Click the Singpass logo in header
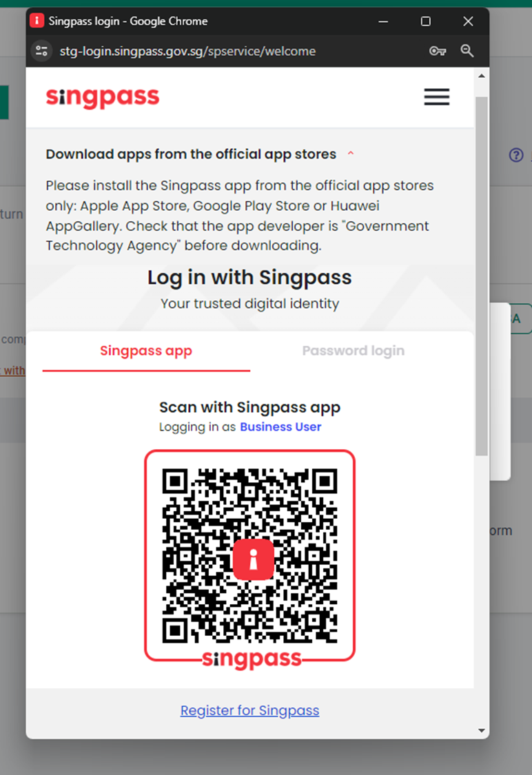This screenshot has width=532, height=775. pyautogui.click(x=103, y=97)
